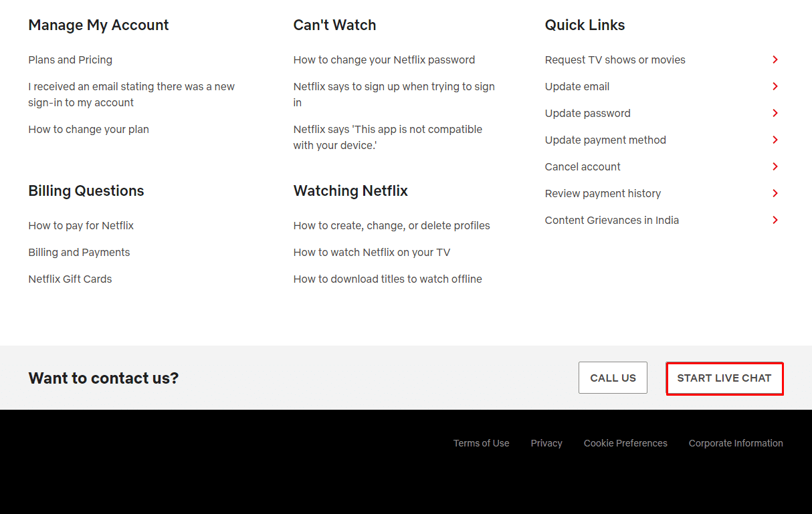Open How to watch Netflix on your TV
This screenshot has width=812, height=514.
(x=372, y=252)
